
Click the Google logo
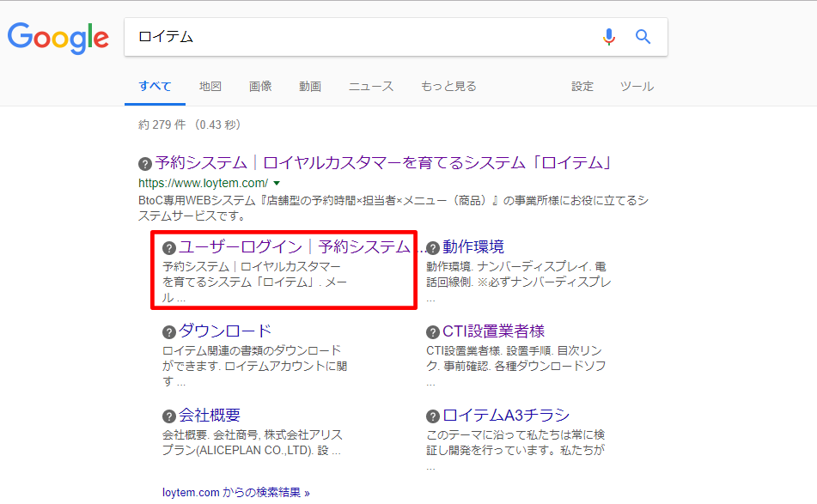[x=58, y=38]
